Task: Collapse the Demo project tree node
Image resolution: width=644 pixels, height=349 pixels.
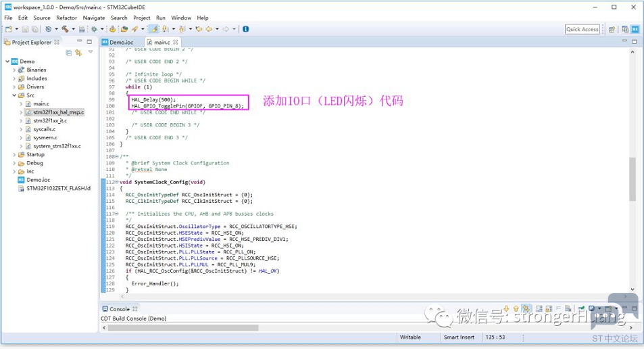Action: point(7,62)
